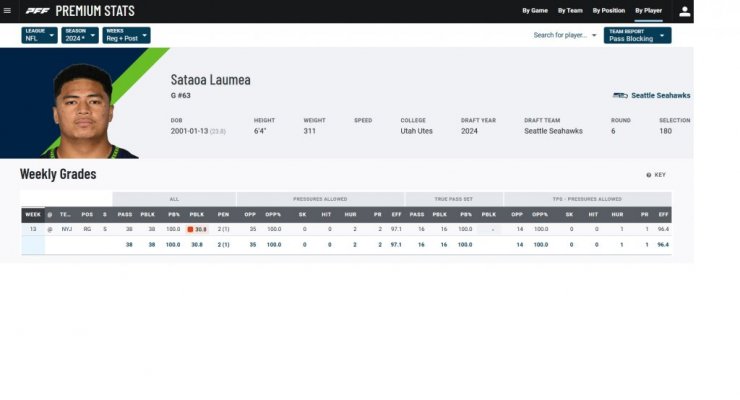The width and height of the screenshot is (740, 400).
Task: Click the Weekly Grades heading
Action: [x=58, y=174]
